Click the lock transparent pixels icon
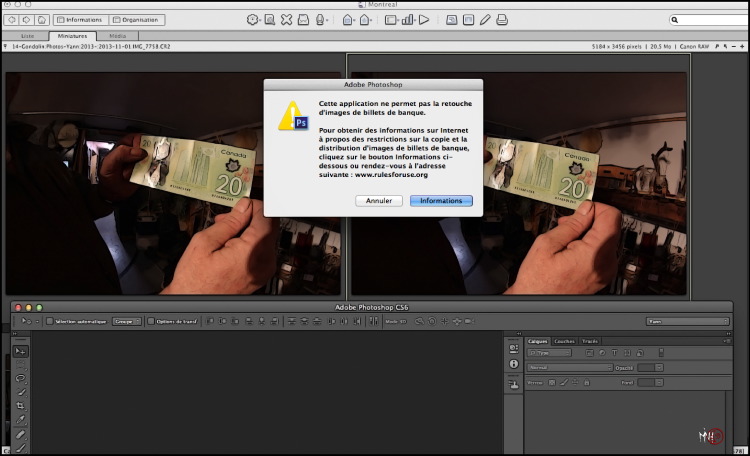The image size is (750, 456). click(552, 382)
